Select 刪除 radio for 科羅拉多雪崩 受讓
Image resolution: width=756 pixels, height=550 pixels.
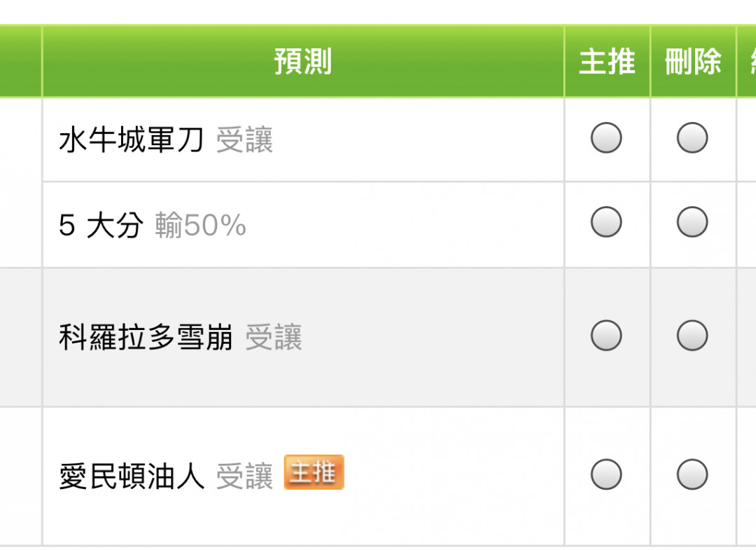coord(692,336)
